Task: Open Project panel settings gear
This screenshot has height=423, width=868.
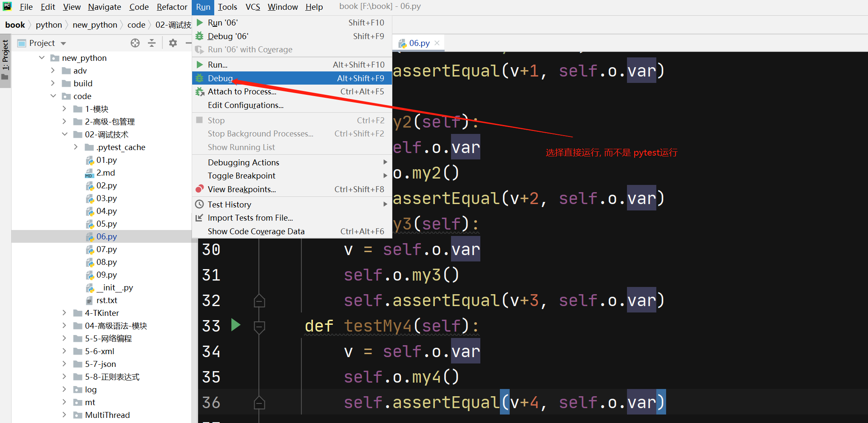Action: (x=173, y=43)
